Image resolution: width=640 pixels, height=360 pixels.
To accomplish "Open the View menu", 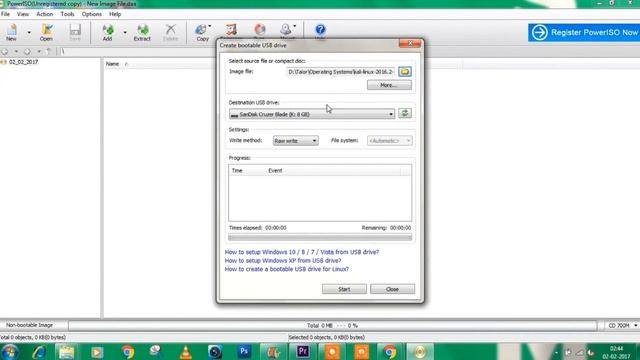I will coord(23,14).
